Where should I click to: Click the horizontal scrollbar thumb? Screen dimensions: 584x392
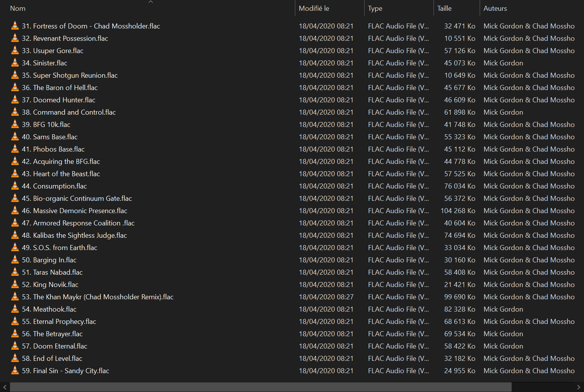click(x=261, y=387)
